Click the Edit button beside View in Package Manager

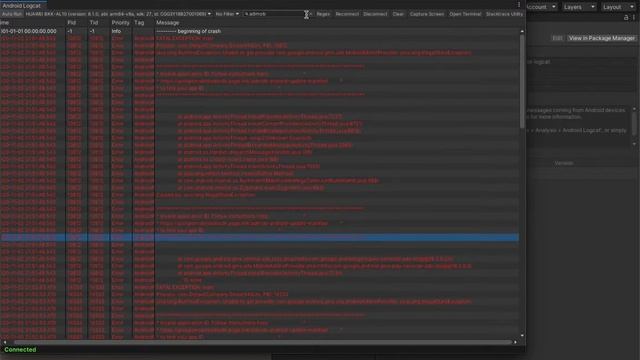[557, 38]
